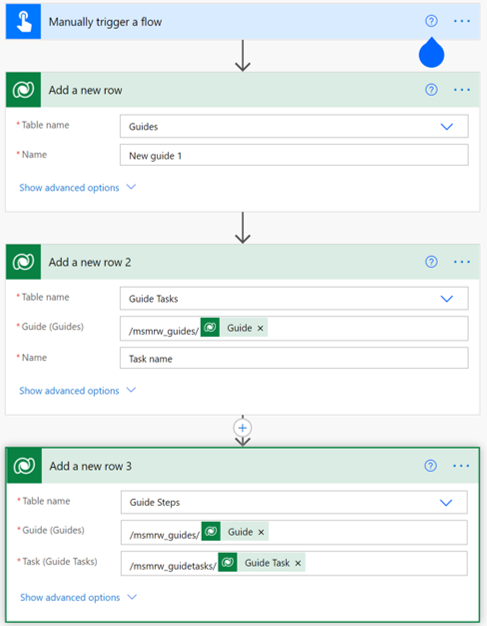The height and width of the screenshot is (626, 487).
Task: Collapse the Add a new row 3 card header
Action: click(x=243, y=466)
